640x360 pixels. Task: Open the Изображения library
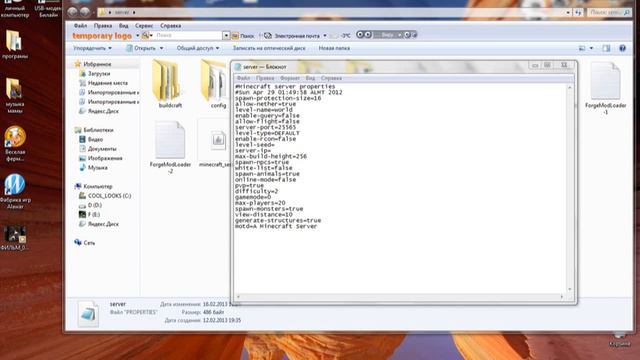105,158
